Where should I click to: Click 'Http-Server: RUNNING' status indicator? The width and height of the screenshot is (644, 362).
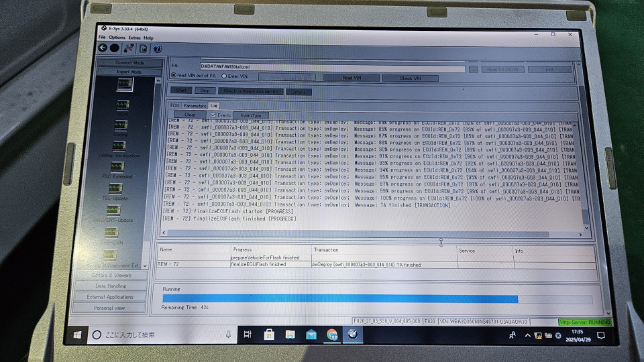tap(584, 322)
